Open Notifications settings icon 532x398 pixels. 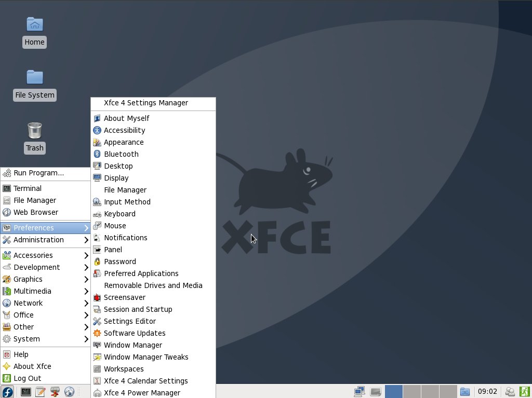click(x=97, y=238)
